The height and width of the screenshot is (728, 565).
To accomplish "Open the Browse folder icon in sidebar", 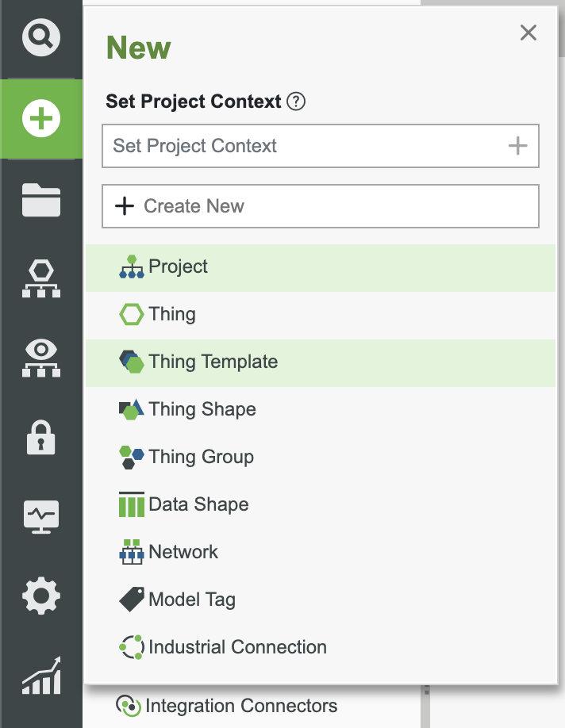I will pyautogui.click(x=40, y=200).
